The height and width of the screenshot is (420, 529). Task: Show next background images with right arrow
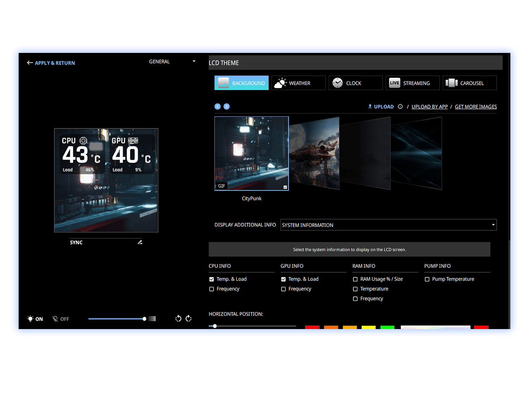click(x=226, y=107)
